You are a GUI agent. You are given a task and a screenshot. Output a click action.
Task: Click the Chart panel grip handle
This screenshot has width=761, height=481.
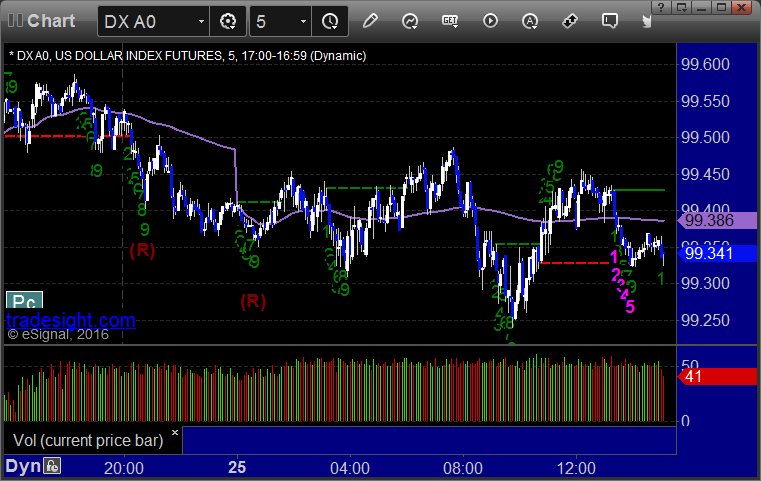15,21
